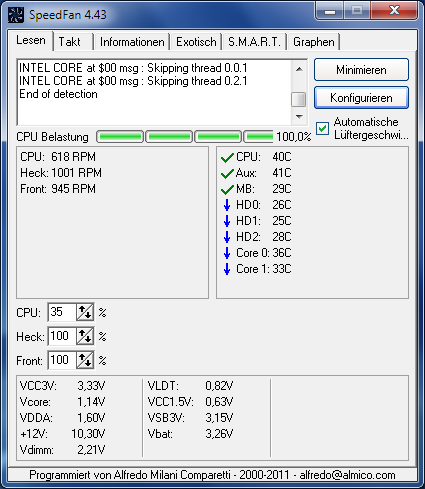This screenshot has height=489, width=425.
Task: Click the CPU Belastung load bar
Action: (x=185, y=137)
